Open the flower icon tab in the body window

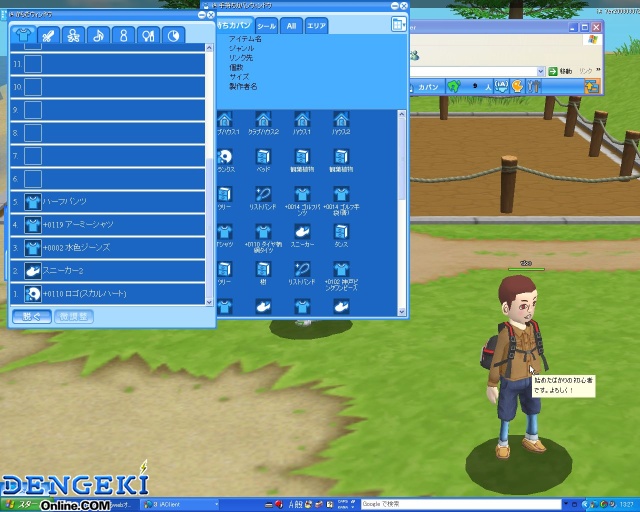(x=73, y=35)
